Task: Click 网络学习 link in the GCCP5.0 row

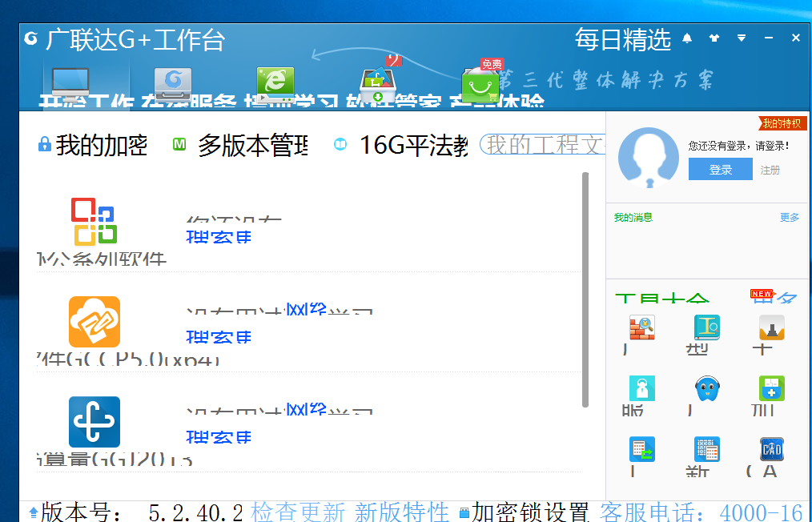Action: [x=307, y=309]
